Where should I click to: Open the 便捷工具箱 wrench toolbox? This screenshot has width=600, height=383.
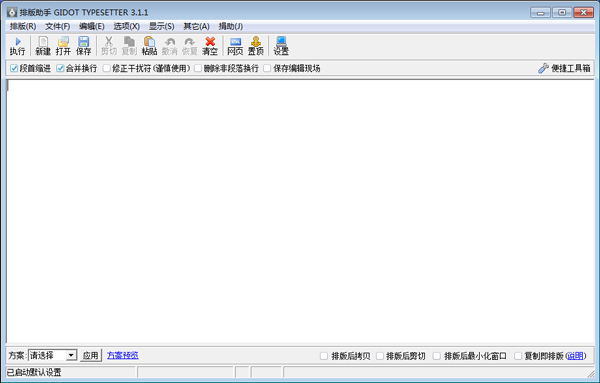pyautogui.click(x=564, y=68)
